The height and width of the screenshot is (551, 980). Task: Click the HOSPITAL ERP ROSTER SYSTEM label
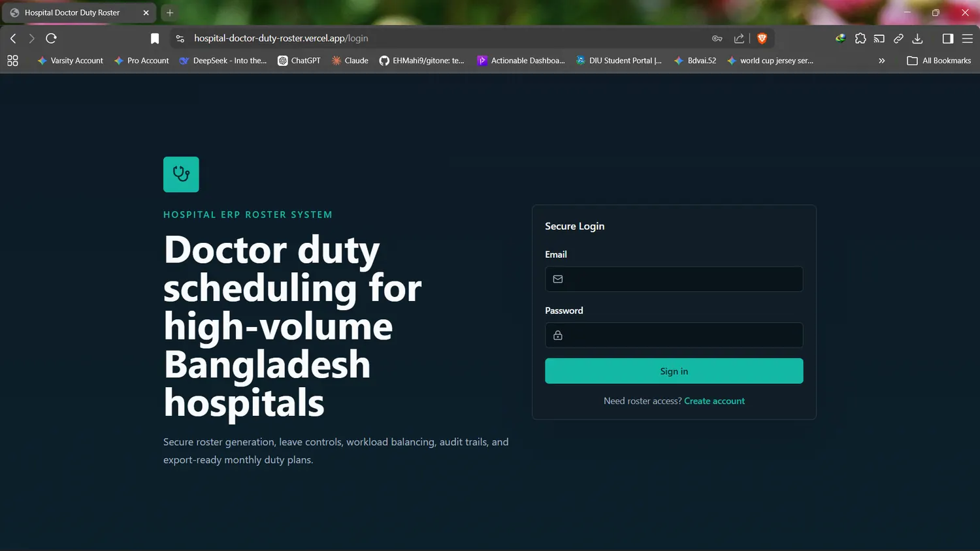click(248, 214)
